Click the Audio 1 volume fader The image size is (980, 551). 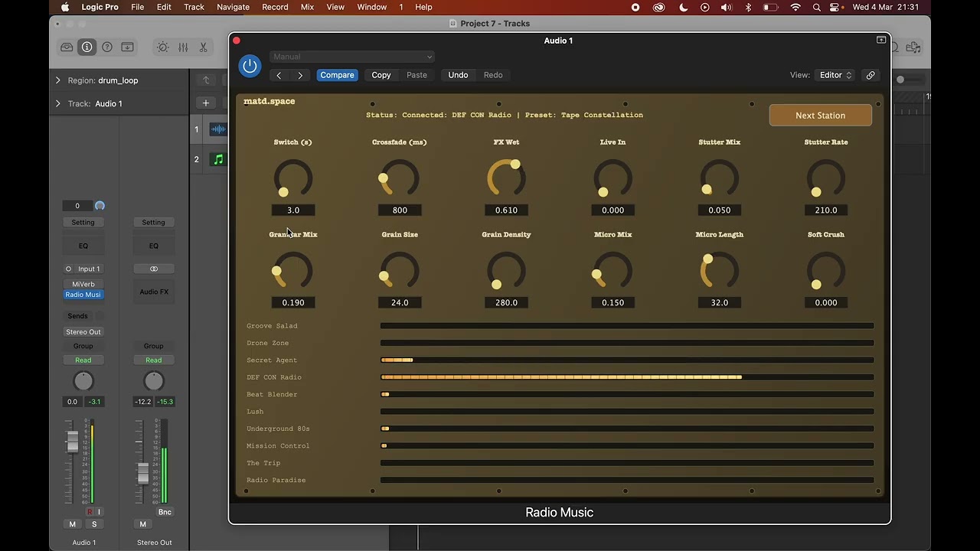tap(72, 441)
